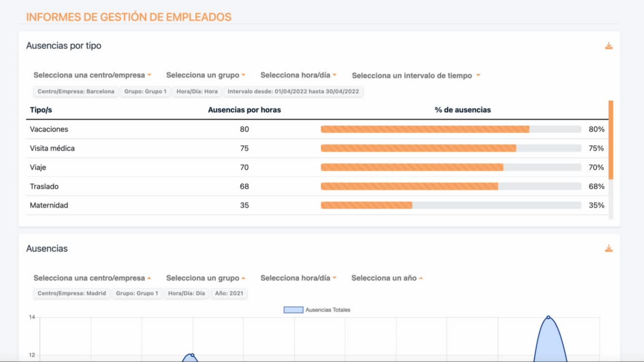Click the Grupo: Grupo 1 tag next to Madrid
Viewport: 644px width, 362px height.
[137, 293]
